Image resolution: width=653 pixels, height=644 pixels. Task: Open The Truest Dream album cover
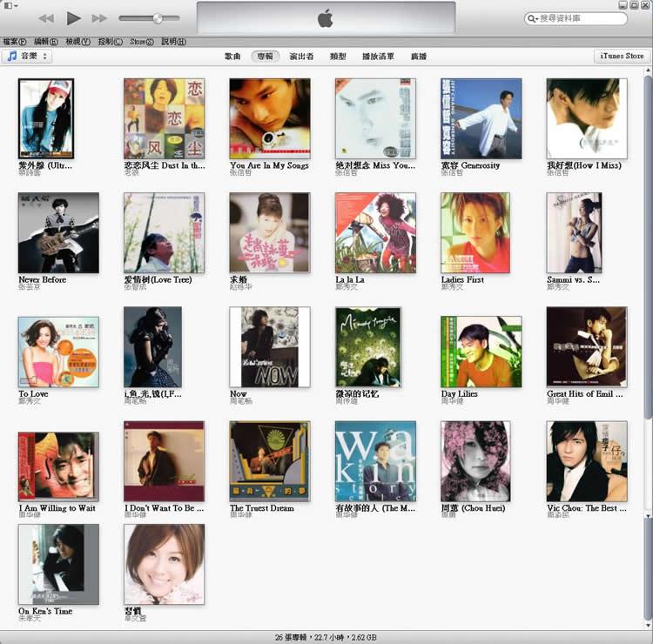(270, 461)
